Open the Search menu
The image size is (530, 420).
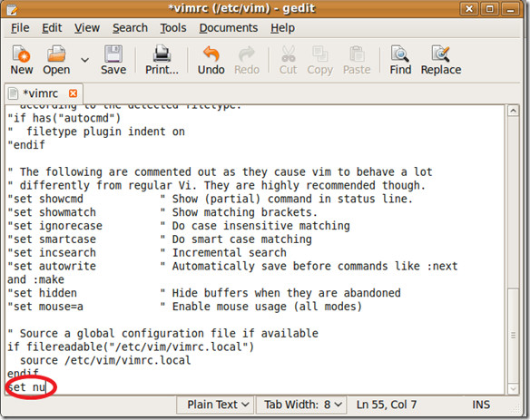pos(130,28)
